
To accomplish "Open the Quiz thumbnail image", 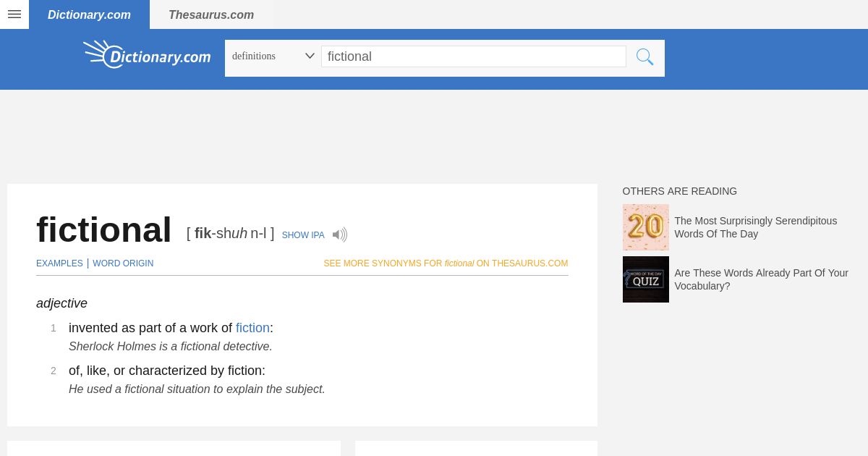I will (x=645, y=279).
